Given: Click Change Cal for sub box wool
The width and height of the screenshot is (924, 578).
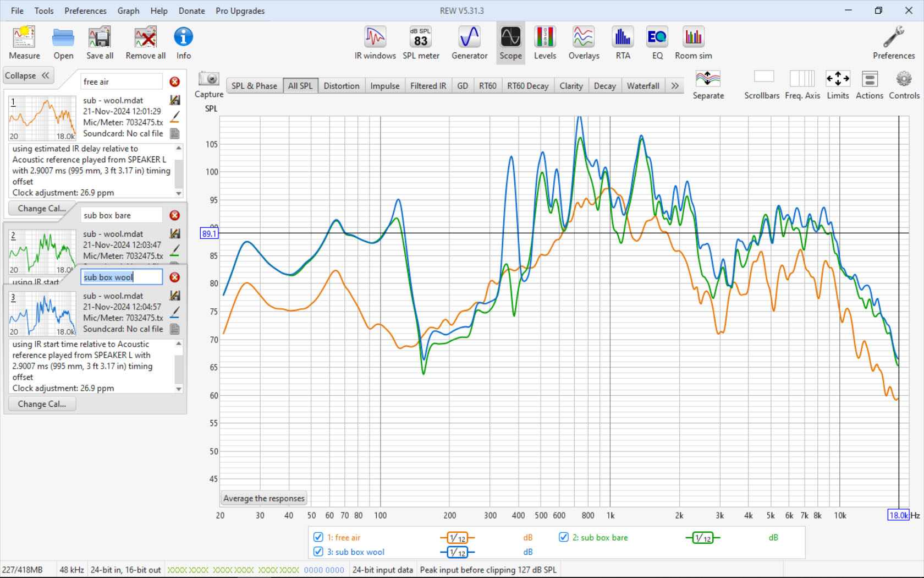Looking at the screenshot, I should pos(42,404).
